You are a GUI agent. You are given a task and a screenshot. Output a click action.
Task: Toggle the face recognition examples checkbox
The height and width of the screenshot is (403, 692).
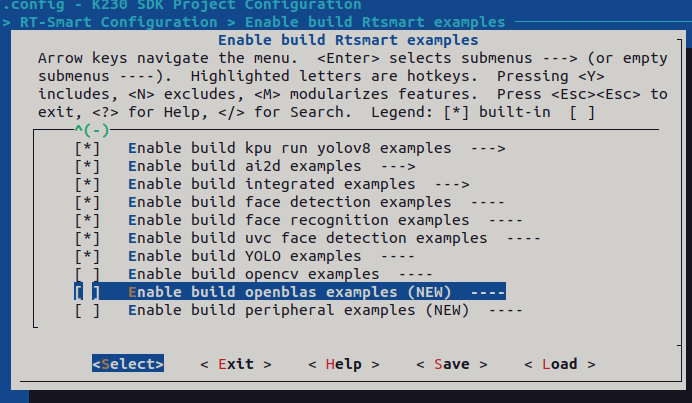click(x=87, y=220)
